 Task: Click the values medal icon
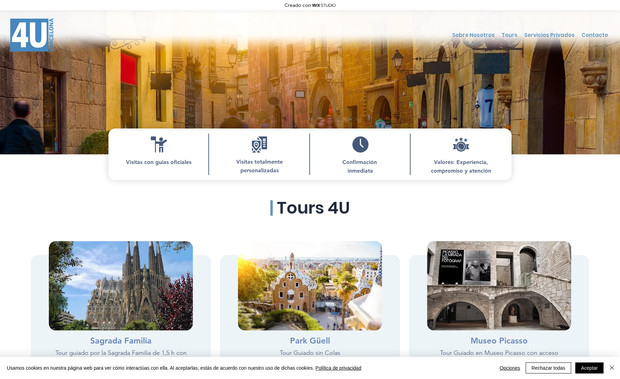(461, 145)
